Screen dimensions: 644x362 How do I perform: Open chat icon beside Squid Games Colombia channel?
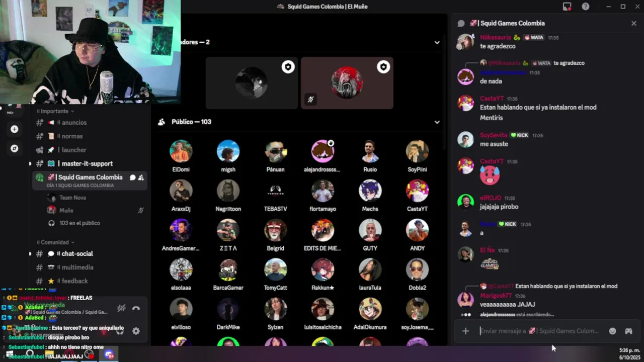132,177
